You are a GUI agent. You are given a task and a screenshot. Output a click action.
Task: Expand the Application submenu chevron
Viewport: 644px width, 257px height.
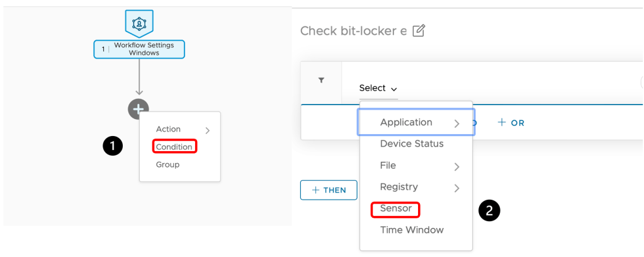tap(457, 124)
